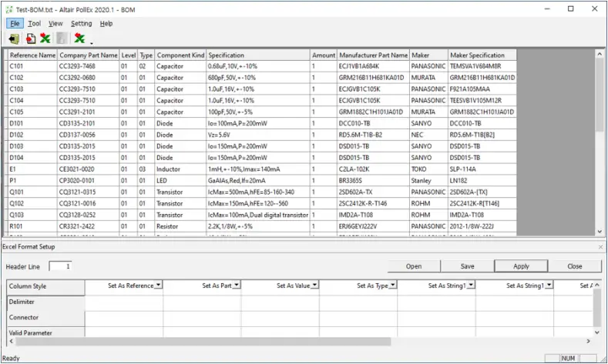
Task: Open the Help menu
Action: [106, 24]
